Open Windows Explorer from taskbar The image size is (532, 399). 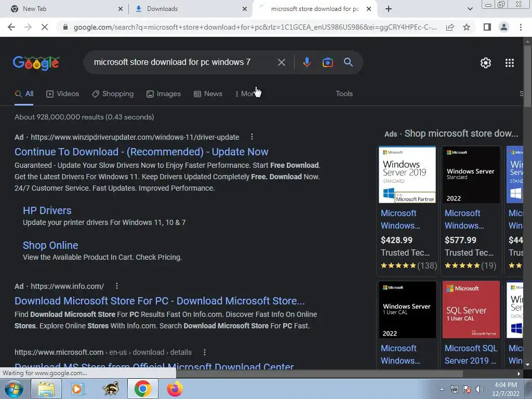tap(46, 389)
